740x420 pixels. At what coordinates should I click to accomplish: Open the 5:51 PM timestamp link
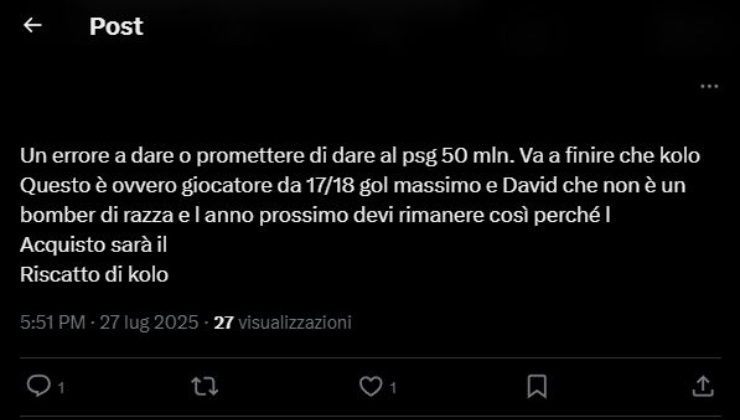tap(52, 322)
